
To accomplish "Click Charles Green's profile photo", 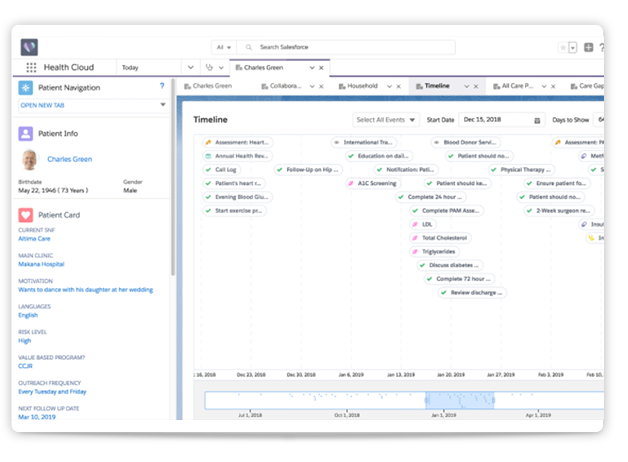I will coord(30,159).
